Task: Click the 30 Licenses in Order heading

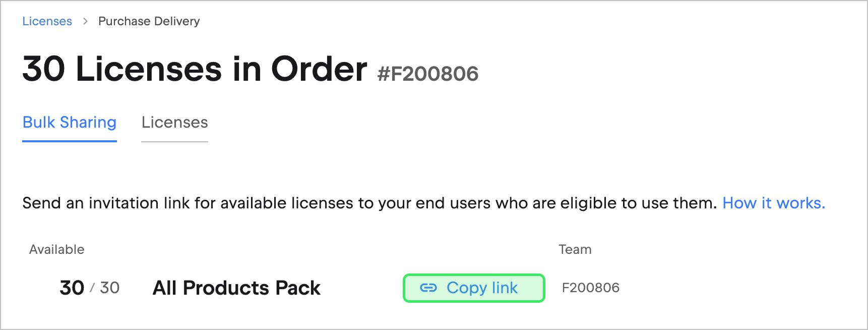Action: coord(195,69)
